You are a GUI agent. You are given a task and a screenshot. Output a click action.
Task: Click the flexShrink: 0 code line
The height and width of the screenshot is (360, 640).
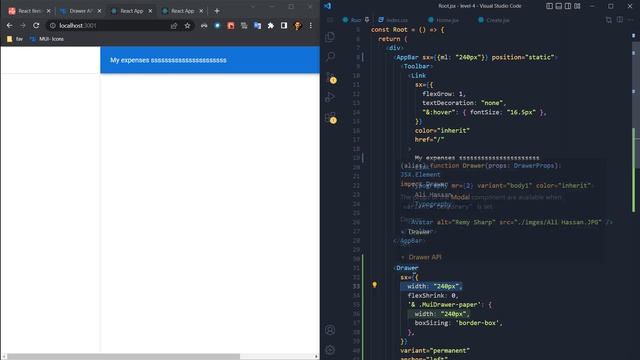433,295
